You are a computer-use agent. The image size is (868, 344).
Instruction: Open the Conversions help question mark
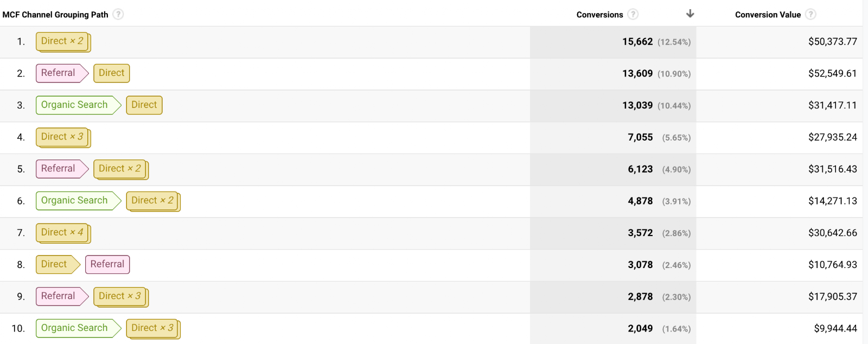tap(633, 14)
